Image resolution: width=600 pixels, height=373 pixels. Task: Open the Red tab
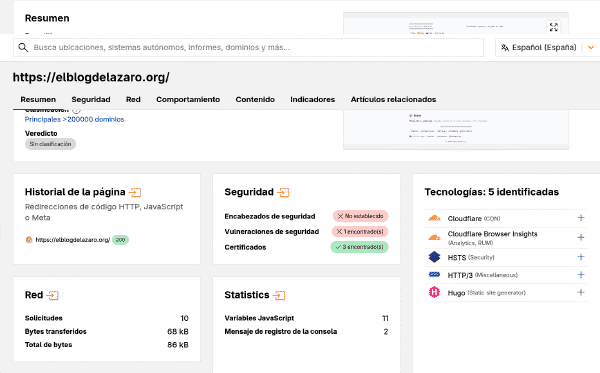pos(133,99)
